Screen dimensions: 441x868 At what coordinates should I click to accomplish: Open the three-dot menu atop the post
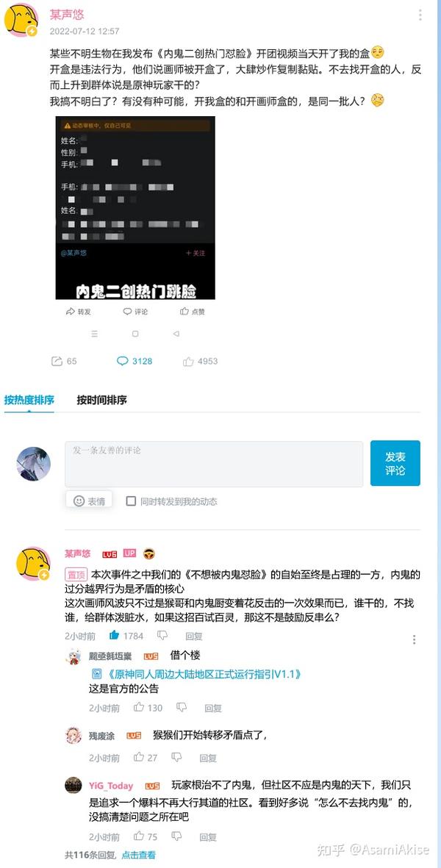point(420,15)
